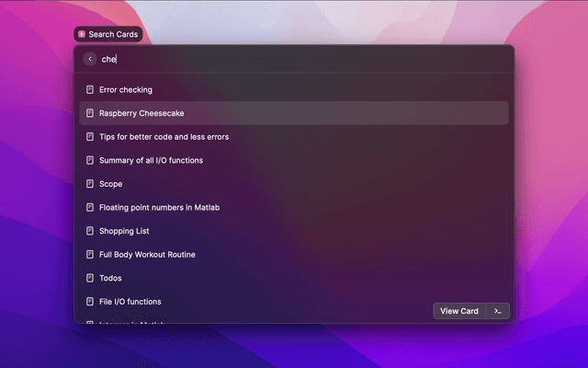Select the "File I/O functions" card

[294, 302]
